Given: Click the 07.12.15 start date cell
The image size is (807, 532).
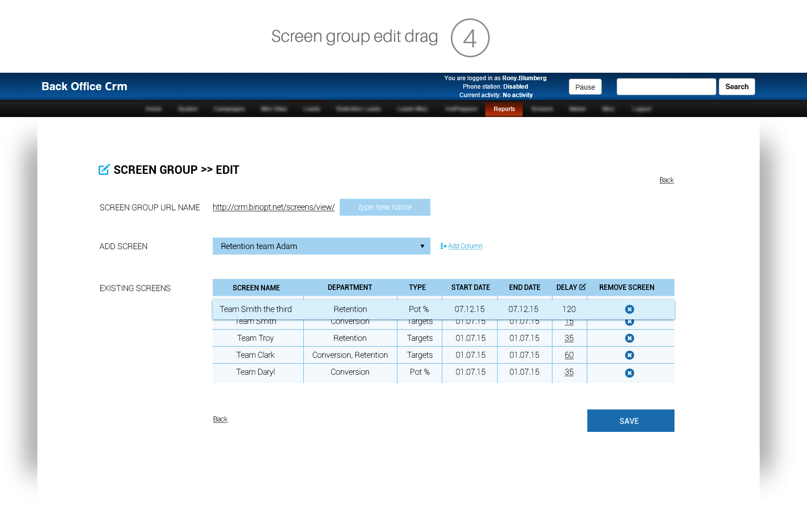Looking at the screenshot, I should coord(470,309).
